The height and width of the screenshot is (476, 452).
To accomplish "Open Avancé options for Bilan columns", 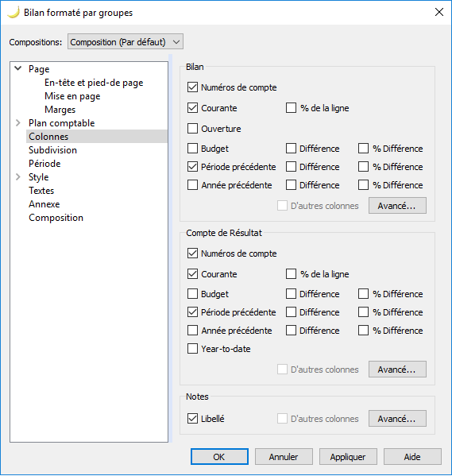I will pos(397,206).
